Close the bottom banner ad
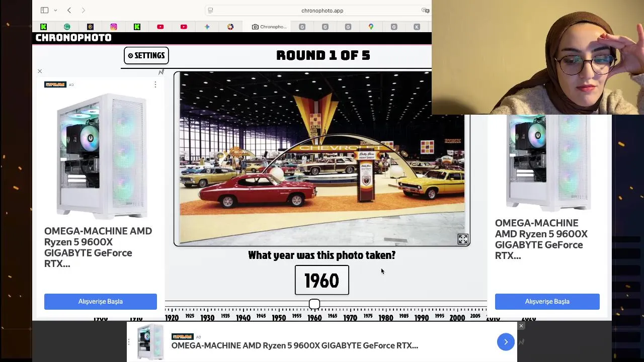The image size is (644, 362). tap(521, 326)
